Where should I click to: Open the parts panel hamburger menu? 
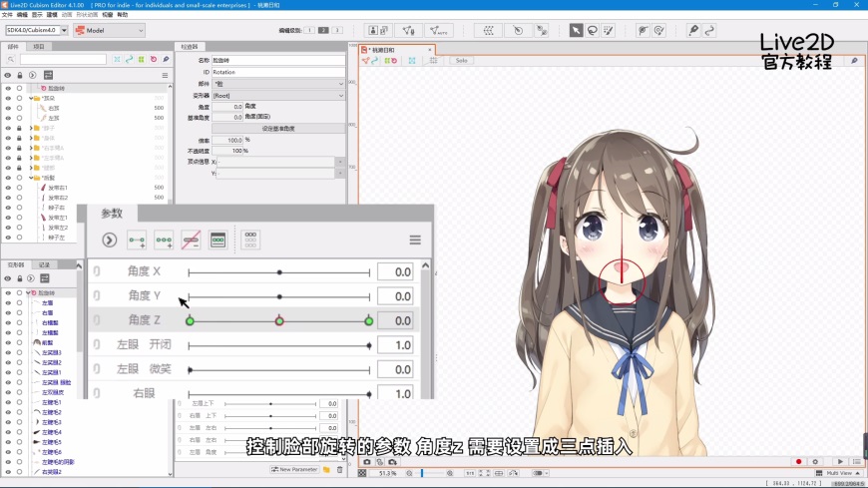click(165, 75)
